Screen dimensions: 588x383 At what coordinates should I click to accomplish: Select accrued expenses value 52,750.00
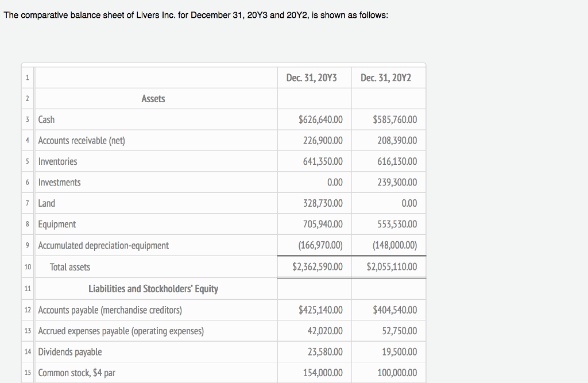coord(400,331)
